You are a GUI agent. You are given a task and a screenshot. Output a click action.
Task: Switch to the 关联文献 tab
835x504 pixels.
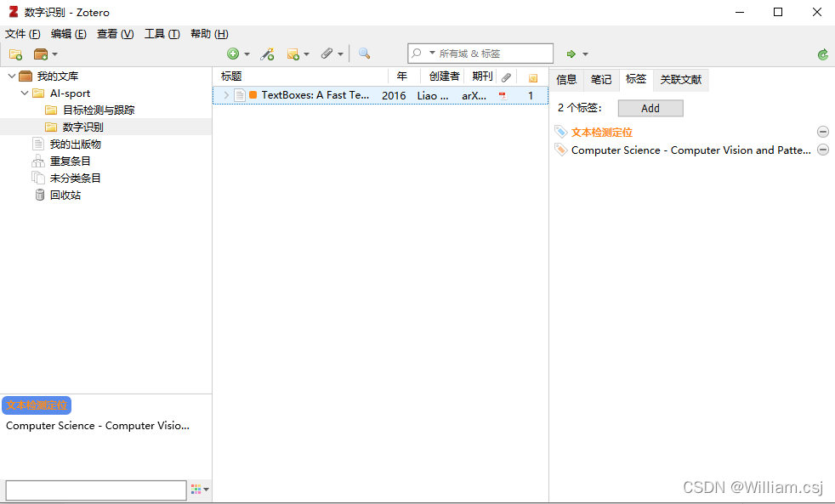click(x=680, y=80)
